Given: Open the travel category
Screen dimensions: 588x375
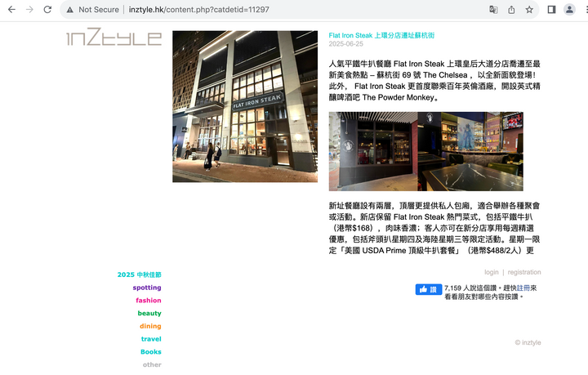Looking at the screenshot, I should pos(151,339).
